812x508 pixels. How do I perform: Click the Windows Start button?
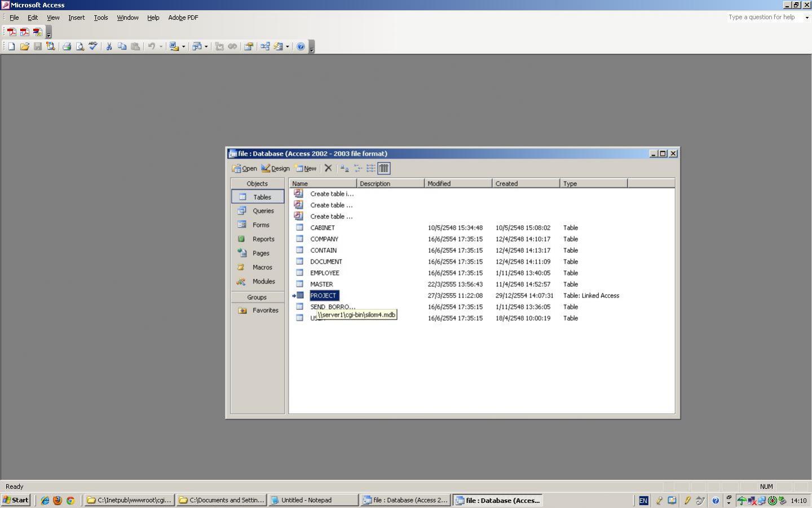pyautogui.click(x=16, y=500)
